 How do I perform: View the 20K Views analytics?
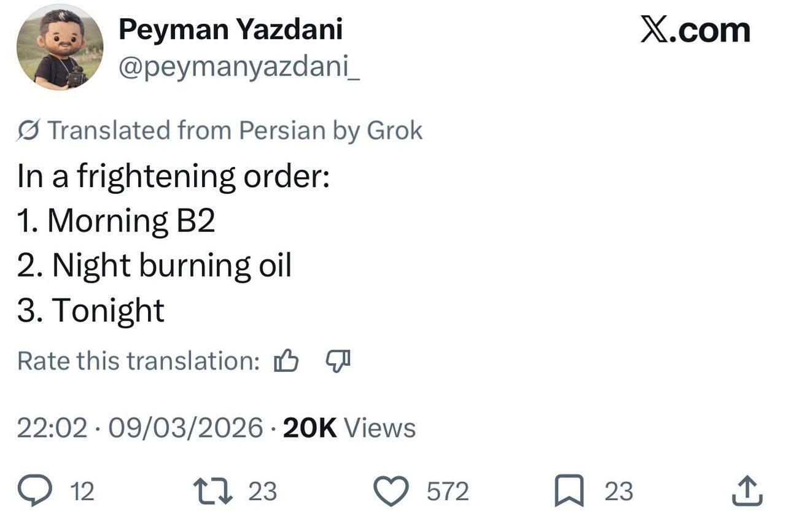pyautogui.click(x=349, y=428)
